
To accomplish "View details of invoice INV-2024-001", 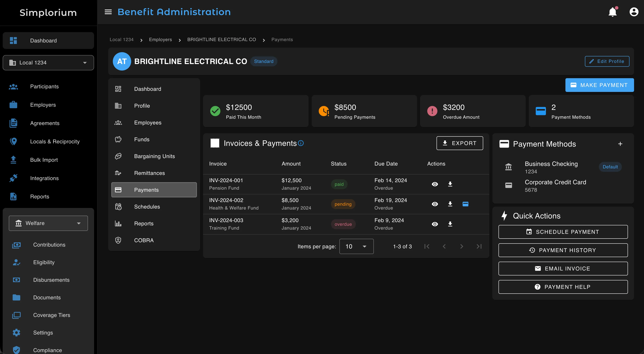I will (435, 184).
